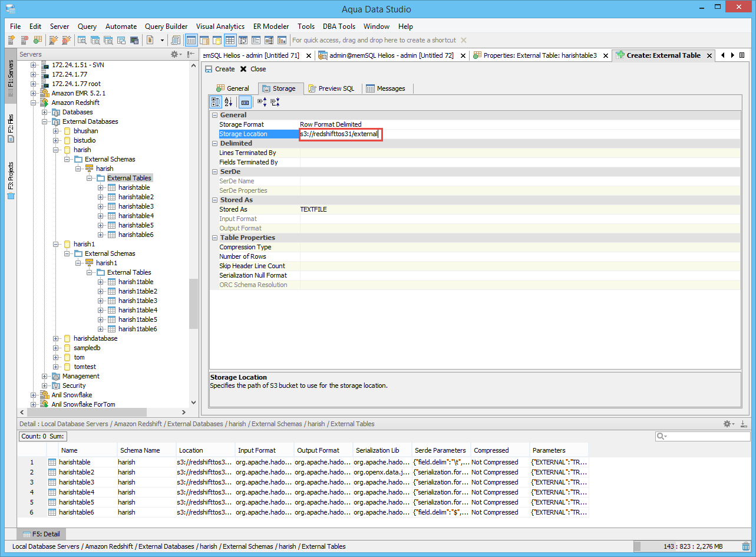Click the Lines Terminated By value field

point(520,153)
